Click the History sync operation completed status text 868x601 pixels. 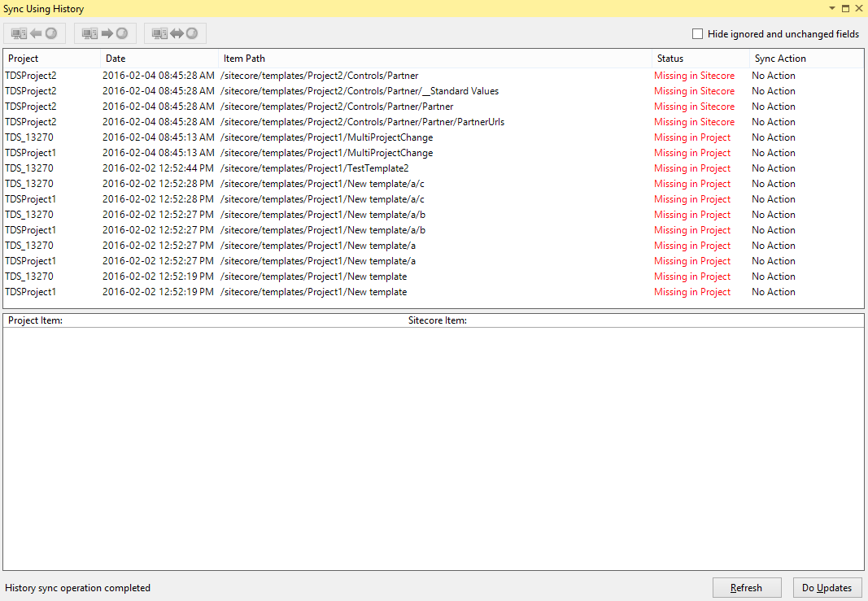tap(77, 588)
